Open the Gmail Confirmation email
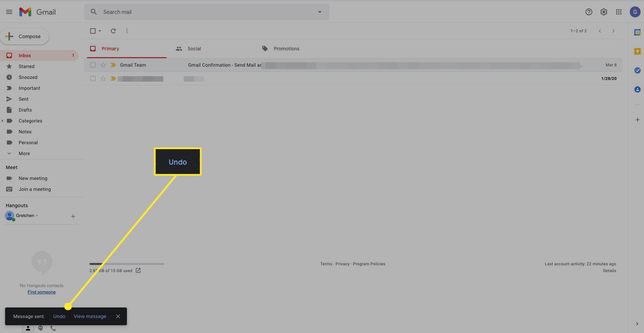 (353, 65)
